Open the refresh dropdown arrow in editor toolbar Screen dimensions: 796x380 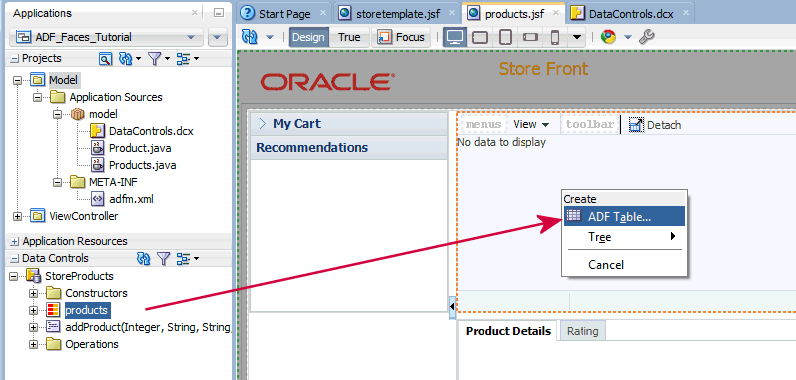tap(270, 37)
